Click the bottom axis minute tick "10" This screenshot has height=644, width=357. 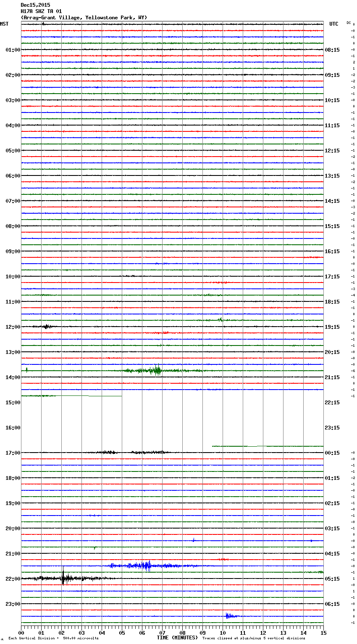click(223, 633)
